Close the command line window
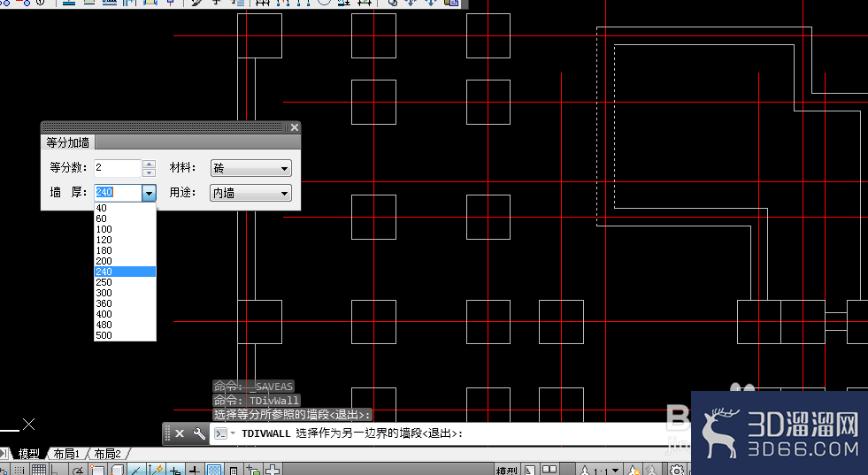Viewport: 868px width, 475px height. pyautogui.click(x=180, y=433)
